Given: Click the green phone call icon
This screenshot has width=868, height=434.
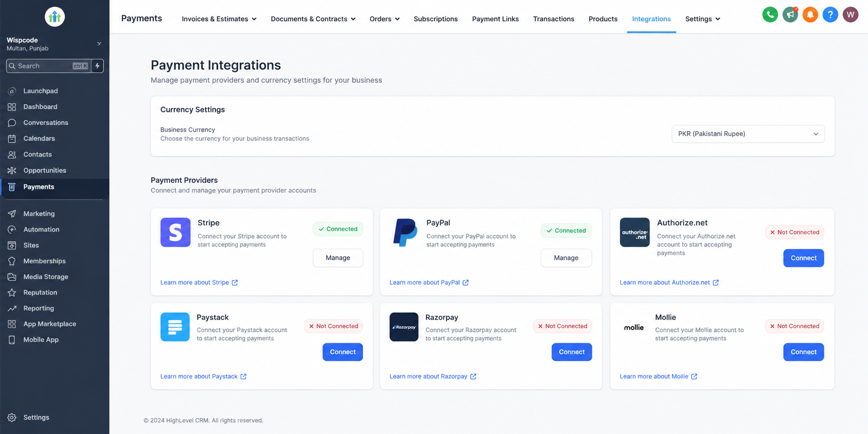Looking at the screenshot, I should 770,15.
